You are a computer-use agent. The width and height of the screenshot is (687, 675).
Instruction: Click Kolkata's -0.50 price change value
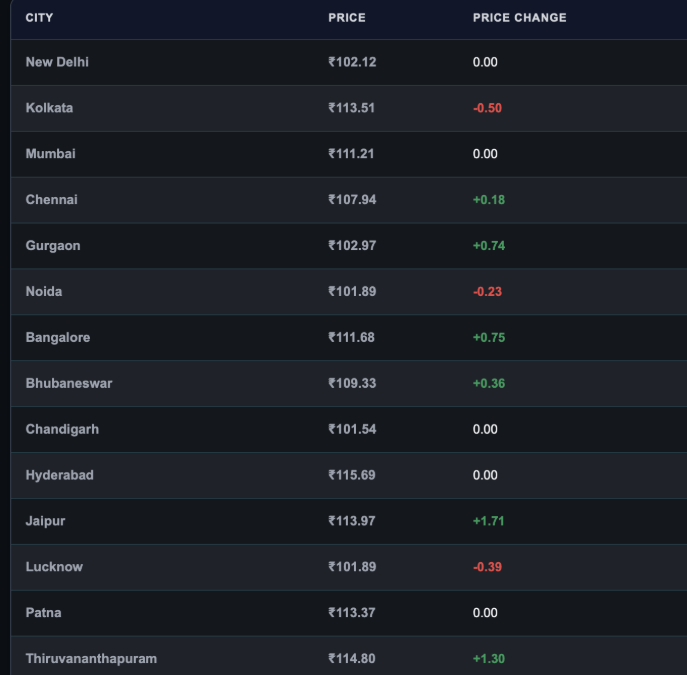(487, 108)
